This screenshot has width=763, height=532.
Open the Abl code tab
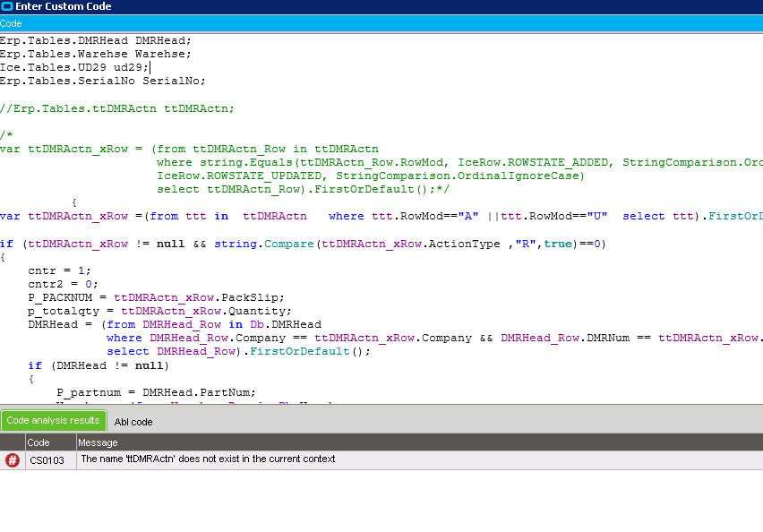pos(133,422)
